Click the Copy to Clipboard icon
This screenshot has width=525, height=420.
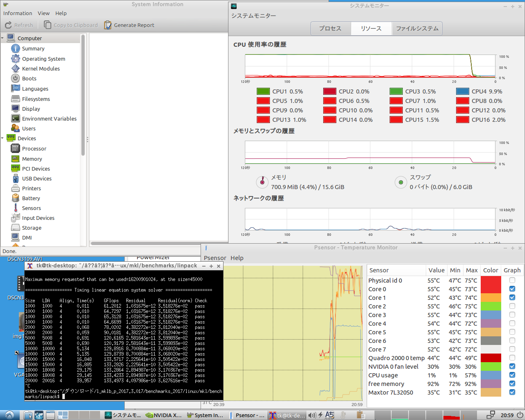[48, 25]
